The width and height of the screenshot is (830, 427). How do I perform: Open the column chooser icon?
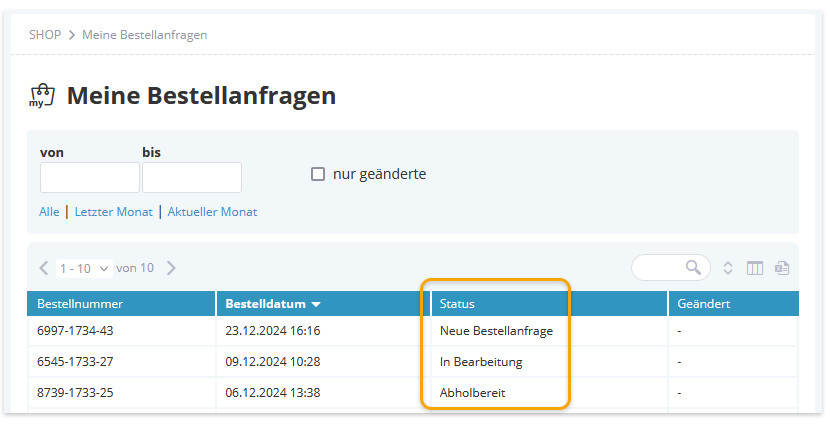click(755, 268)
